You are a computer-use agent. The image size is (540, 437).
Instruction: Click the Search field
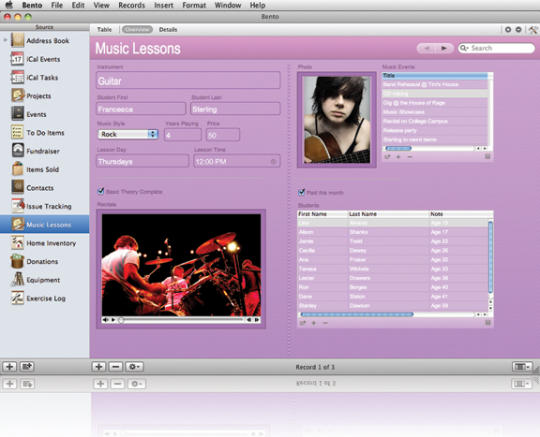tap(497, 48)
